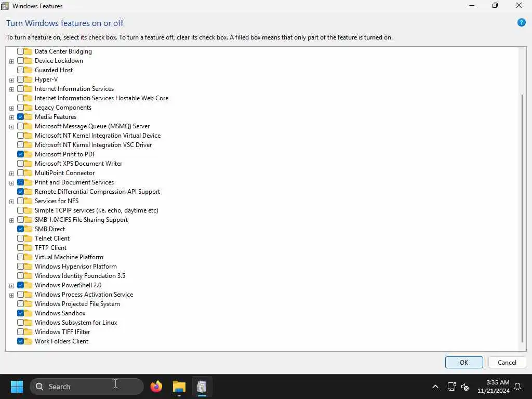The image size is (532, 399).
Task: Select the Windows Features taskbar icon
Action: (202, 387)
